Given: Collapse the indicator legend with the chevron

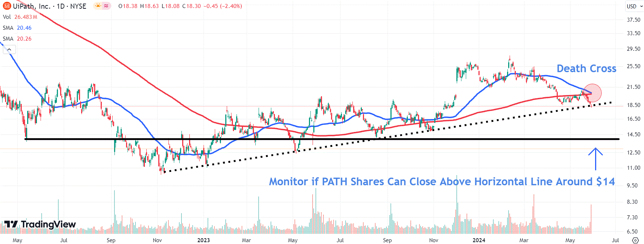Looking at the screenshot, I should pos(9,49).
